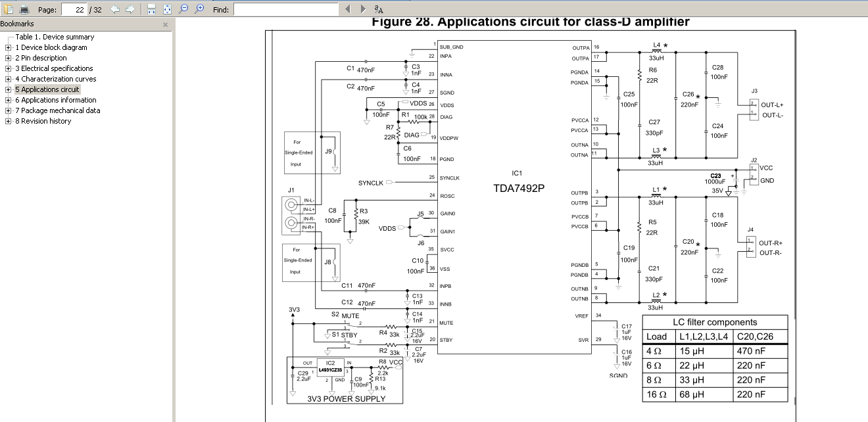The height and width of the screenshot is (422, 868).
Task: Click the zoom in magnifier
Action: [x=199, y=9]
